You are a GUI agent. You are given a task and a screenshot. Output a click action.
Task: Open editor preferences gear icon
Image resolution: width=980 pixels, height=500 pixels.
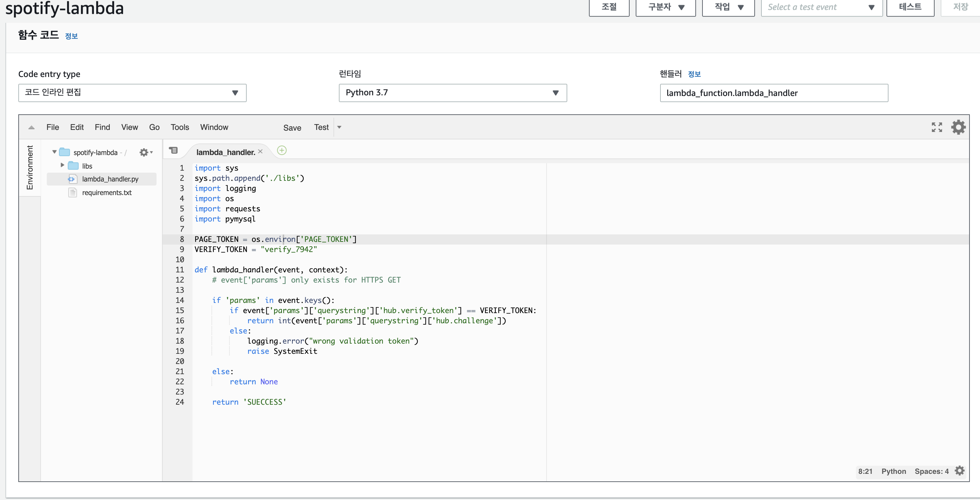(958, 127)
